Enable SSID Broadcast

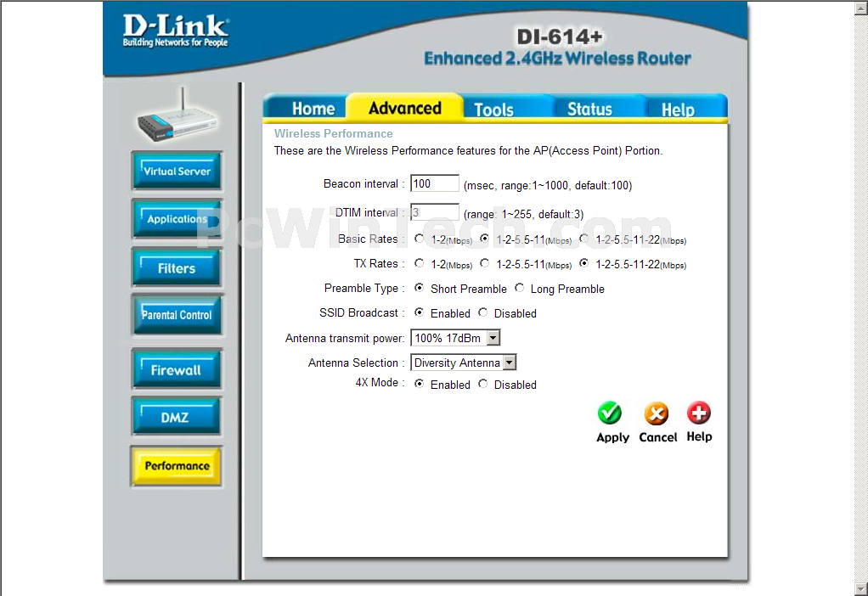(419, 312)
